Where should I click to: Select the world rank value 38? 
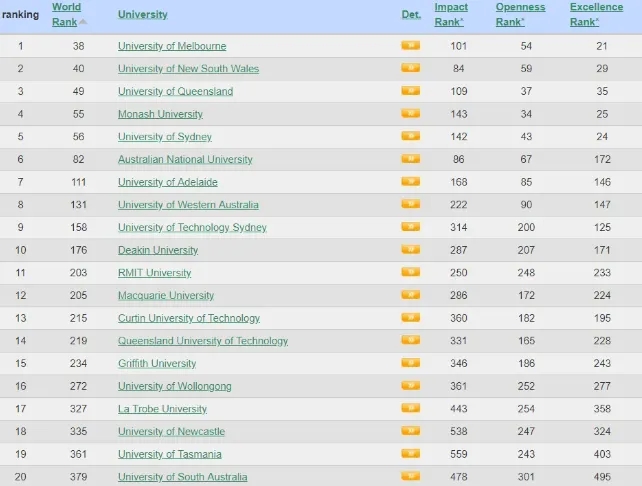pos(79,46)
